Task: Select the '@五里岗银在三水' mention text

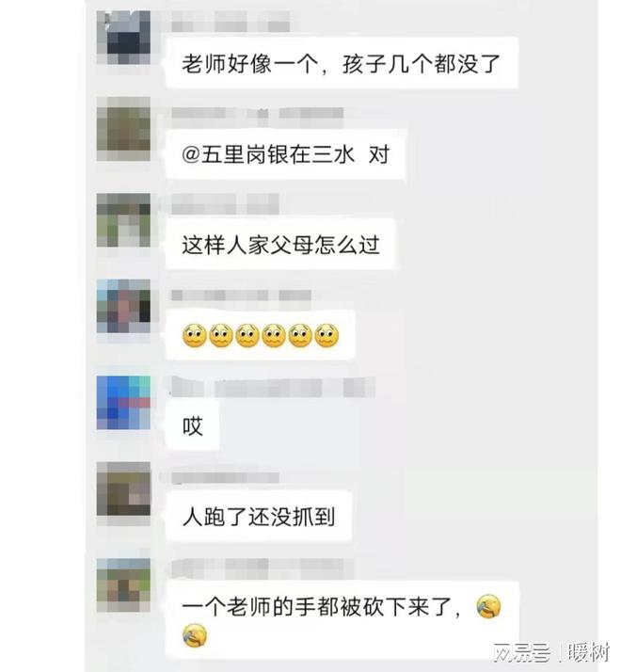Action: click(x=268, y=154)
